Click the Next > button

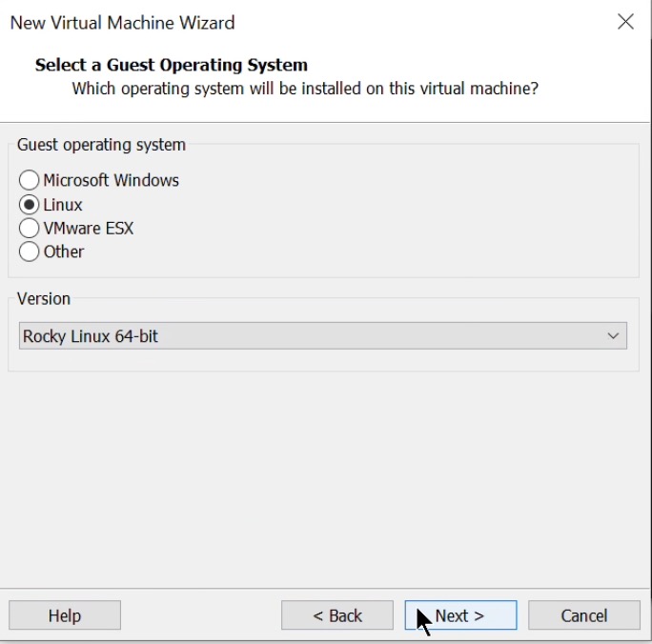click(x=460, y=615)
